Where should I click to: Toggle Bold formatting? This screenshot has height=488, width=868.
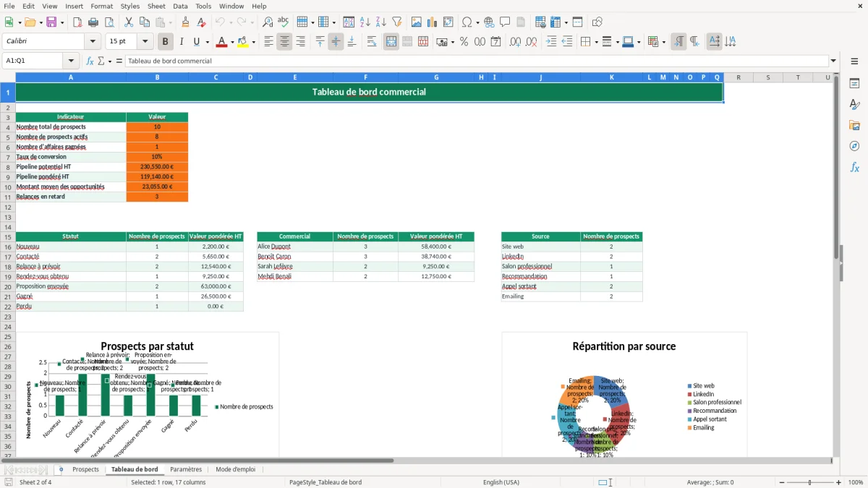click(x=166, y=42)
